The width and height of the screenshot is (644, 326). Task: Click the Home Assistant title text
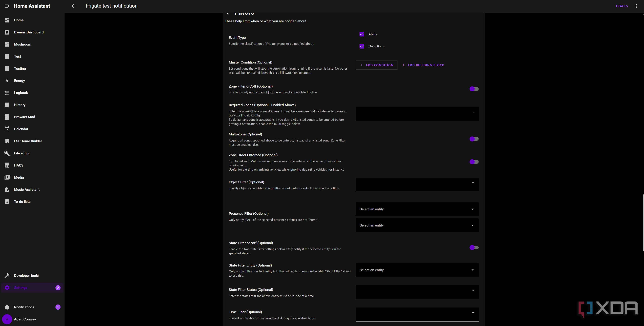click(x=32, y=6)
